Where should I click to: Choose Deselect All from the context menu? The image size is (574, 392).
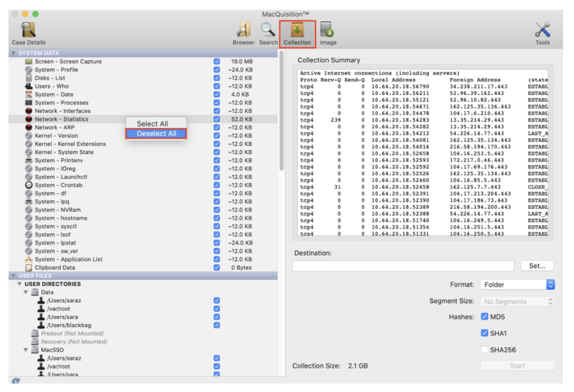point(157,134)
